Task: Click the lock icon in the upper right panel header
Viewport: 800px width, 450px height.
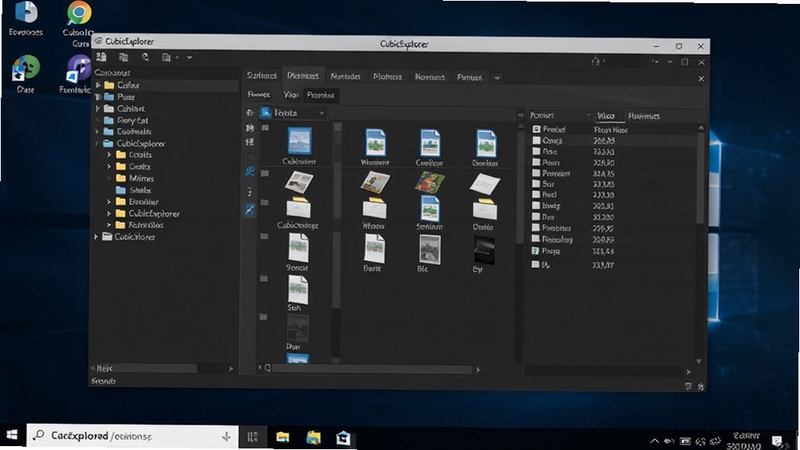Action: pos(595,62)
